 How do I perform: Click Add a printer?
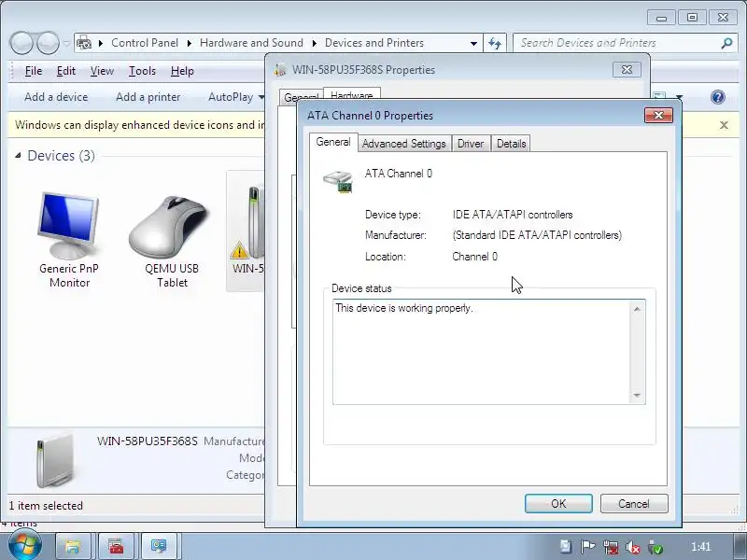tap(148, 97)
